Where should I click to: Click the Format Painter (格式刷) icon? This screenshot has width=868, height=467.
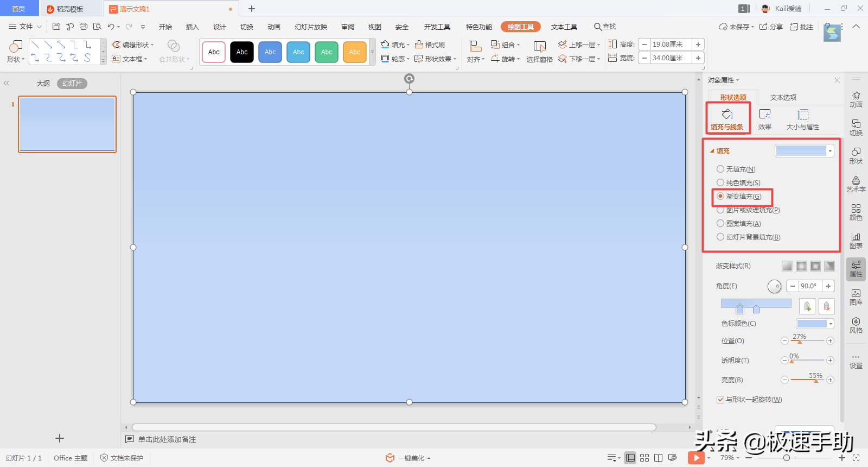coord(430,45)
